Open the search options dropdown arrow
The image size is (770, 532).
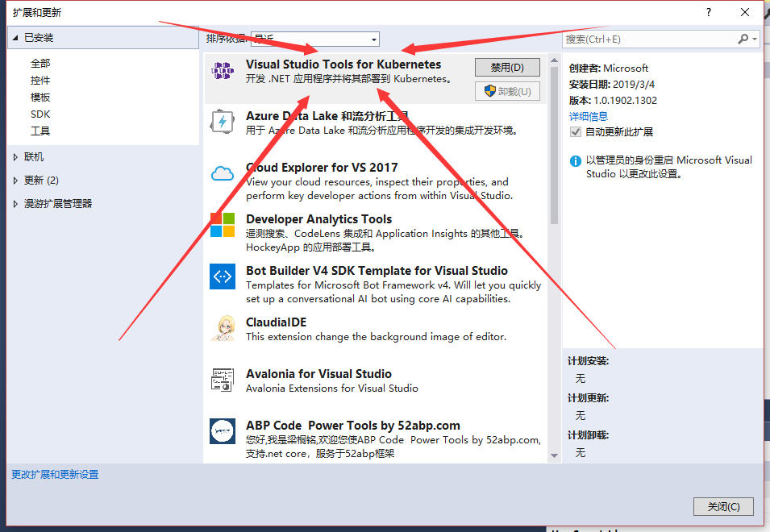[x=755, y=39]
